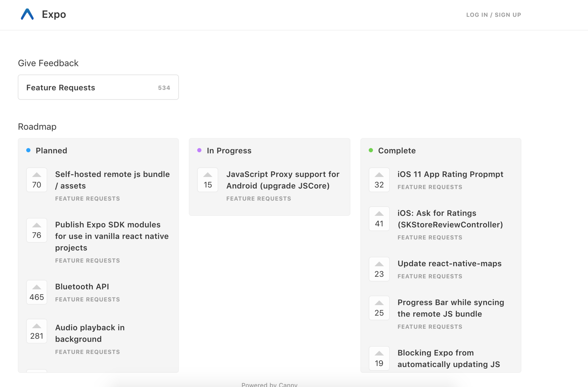Upvote Audio playback in background
Image resolution: width=588 pixels, height=387 pixels.
tap(37, 331)
